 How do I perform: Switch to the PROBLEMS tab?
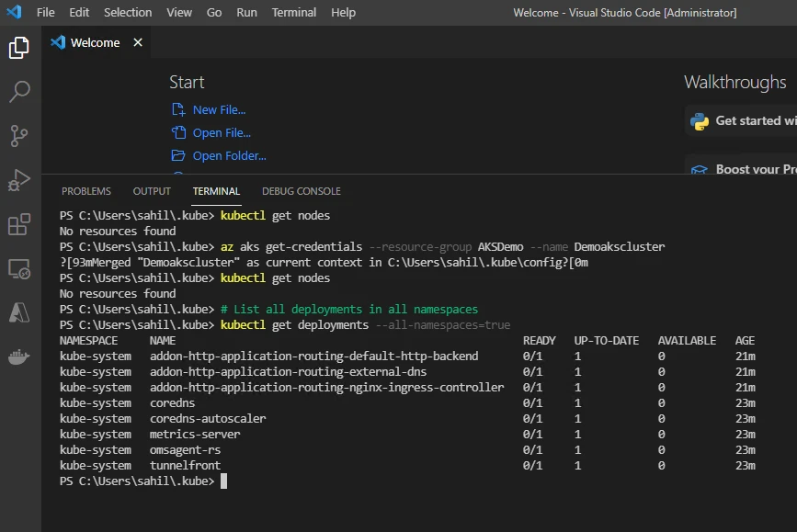[x=85, y=191]
